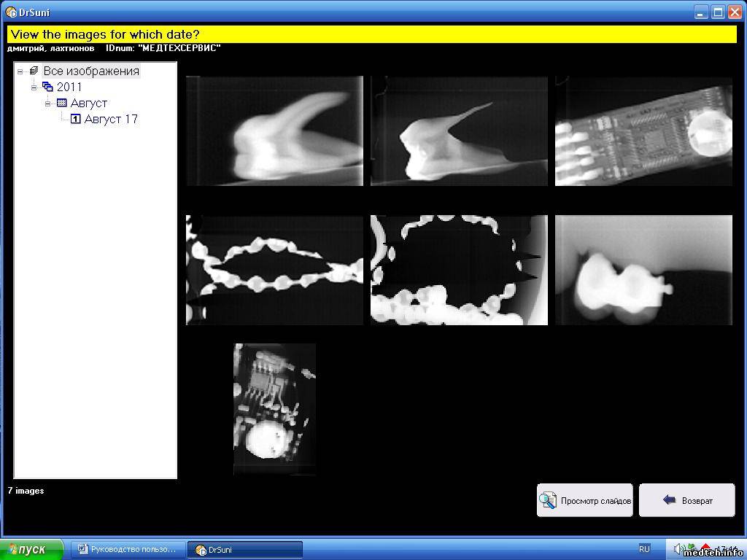Click the RU language indicator in taskbar
Screen dimensions: 747x560
click(644, 549)
